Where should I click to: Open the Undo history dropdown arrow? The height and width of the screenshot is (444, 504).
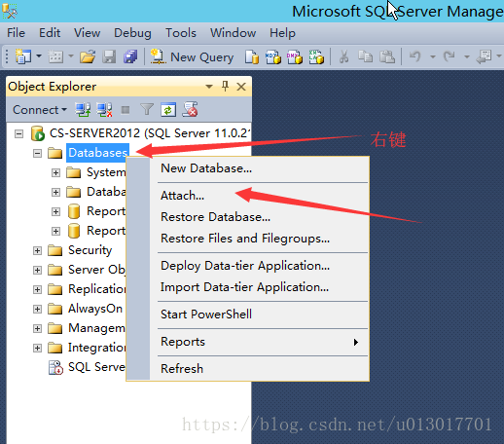click(433, 56)
